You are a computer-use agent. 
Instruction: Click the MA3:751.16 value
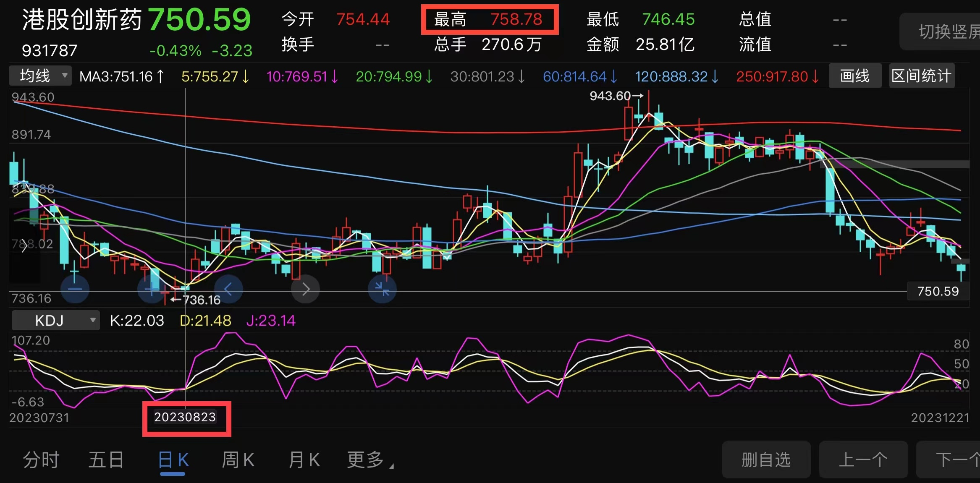tap(122, 76)
